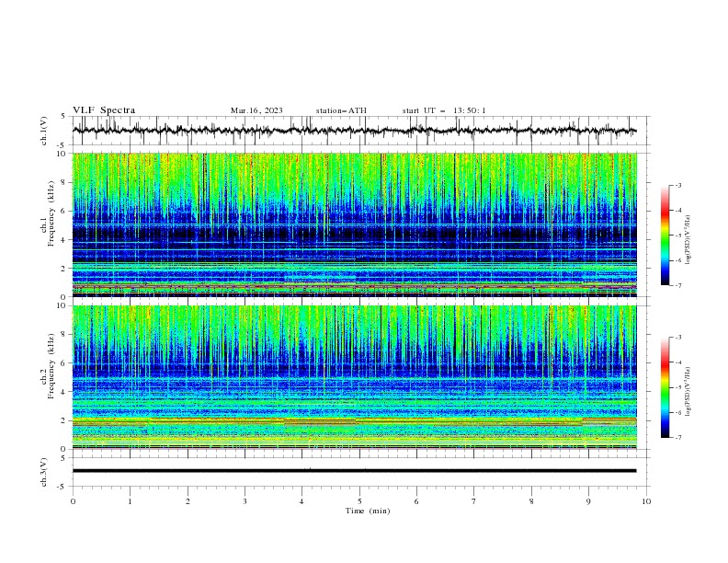Select the date text "Mar.16, 2023"
The height and width of the screenshot is (563, 728).
[256, 110]
